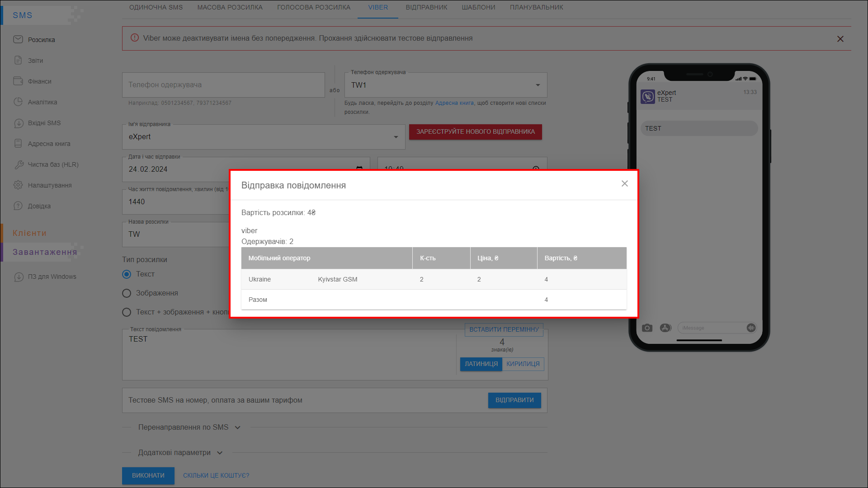Switch to the МАСОВА РОЗСИЛКА tab
Viewport: 868px width, 488px height.
230,7
